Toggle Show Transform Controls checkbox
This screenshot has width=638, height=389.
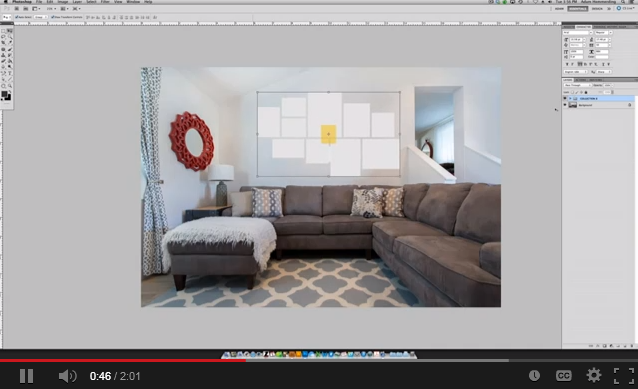[52, 17]
